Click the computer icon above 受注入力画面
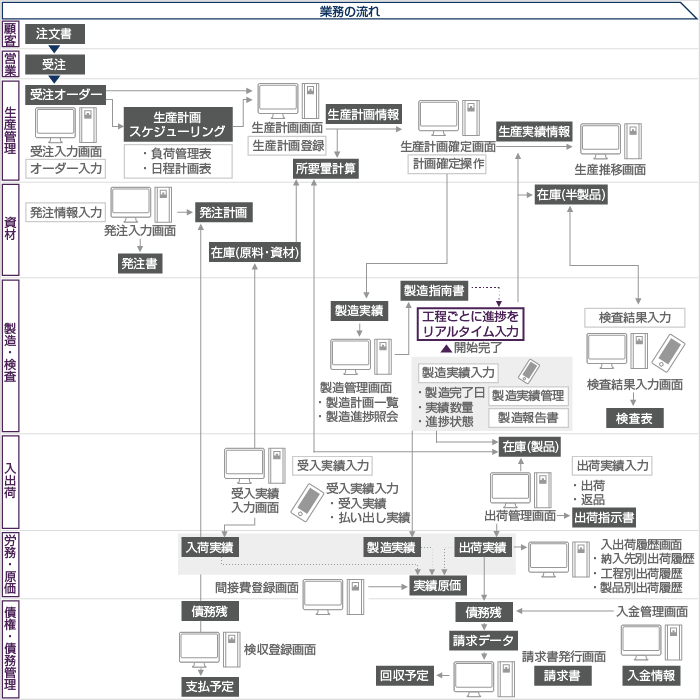The image size is (700, 700). 66,125
